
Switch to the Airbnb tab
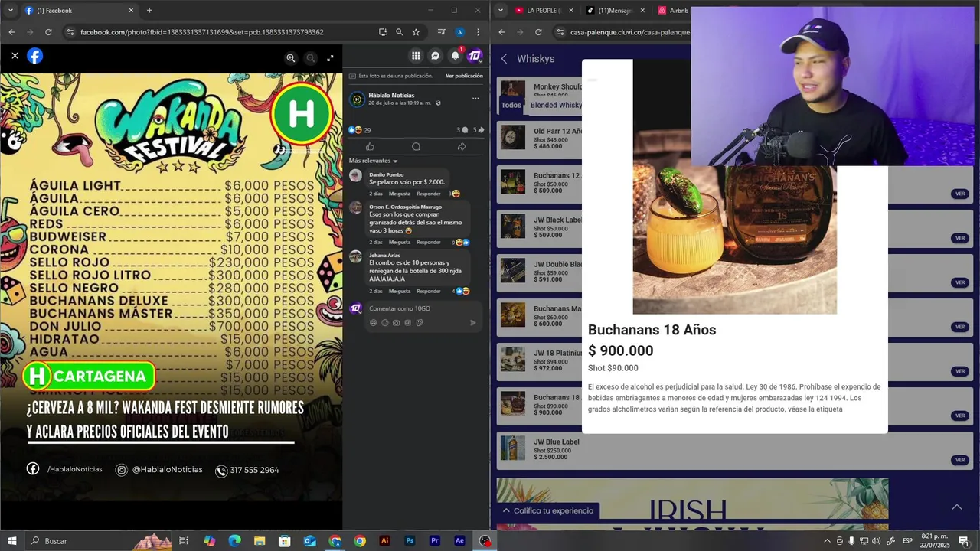[674, 11]
